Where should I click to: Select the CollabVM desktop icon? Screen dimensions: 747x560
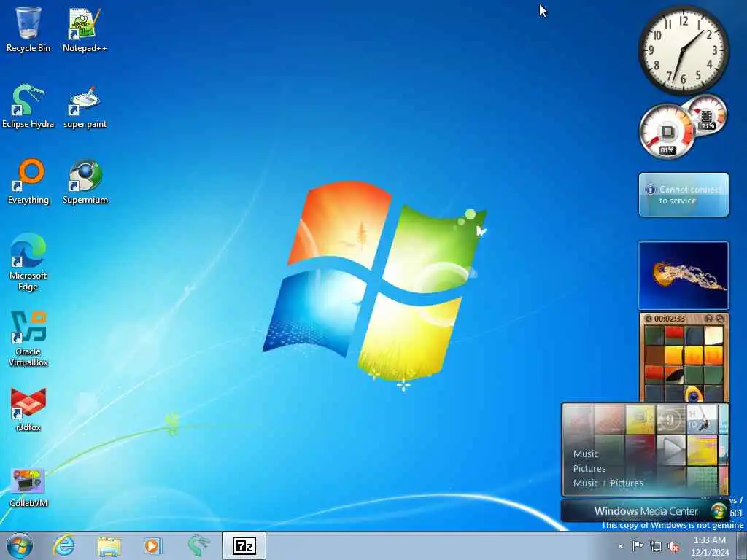tap(28, 486)
